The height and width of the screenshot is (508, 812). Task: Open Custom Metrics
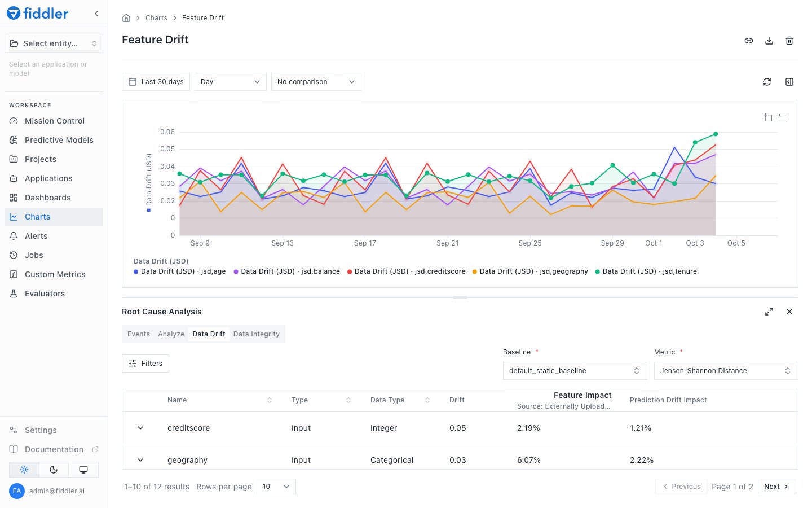(54, 274)
